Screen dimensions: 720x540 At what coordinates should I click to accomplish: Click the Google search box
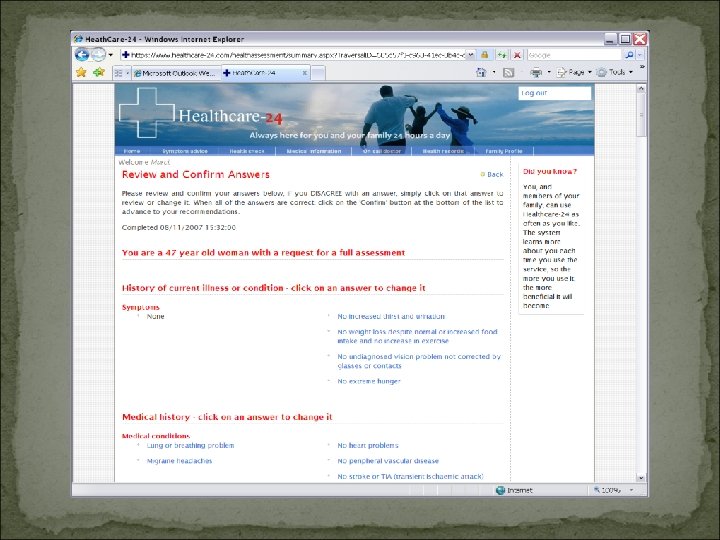click(x=575, y=55)
